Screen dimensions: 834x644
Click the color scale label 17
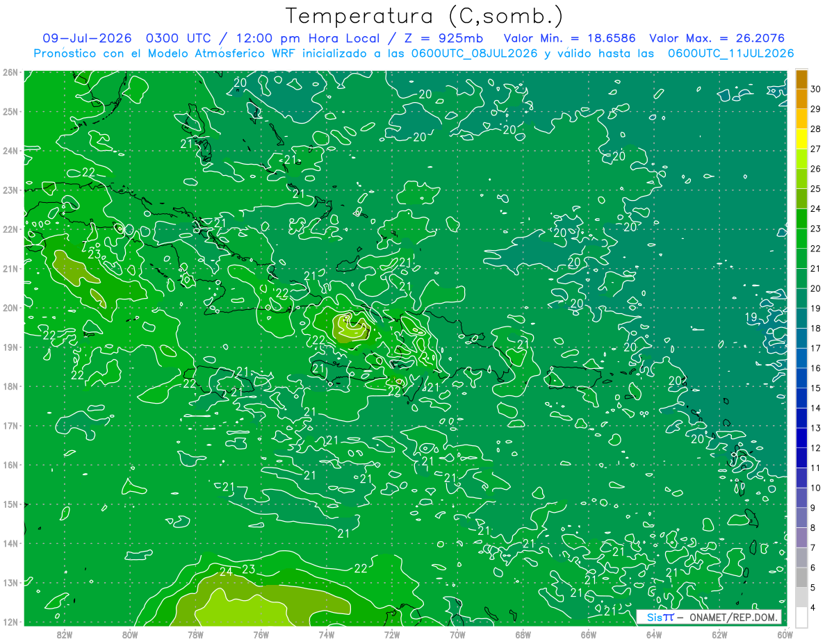tap(815, 348)
